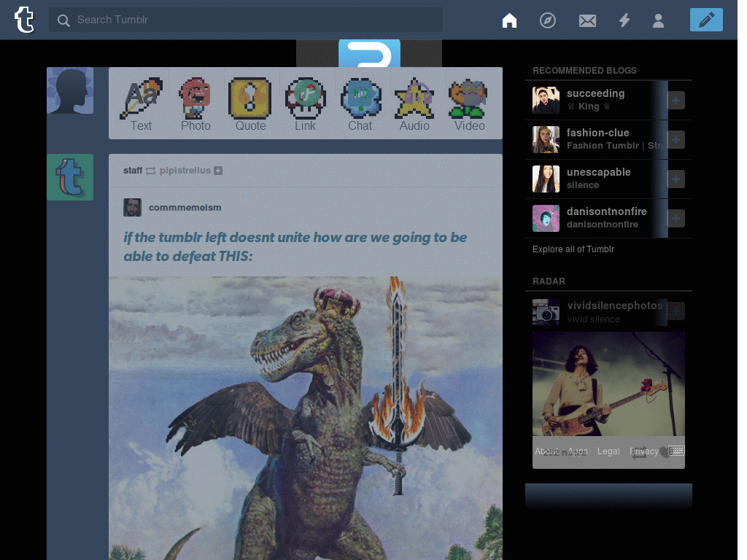Click the blue compose pencil button
The image size is (747, 560).
[706, 20]
